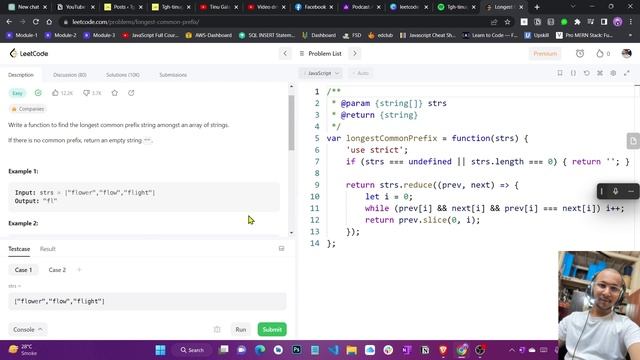This screenshot has width=640, height=360.
Task: Click the share problem icon
Action: pyautogui.click(x=131, y=93)
